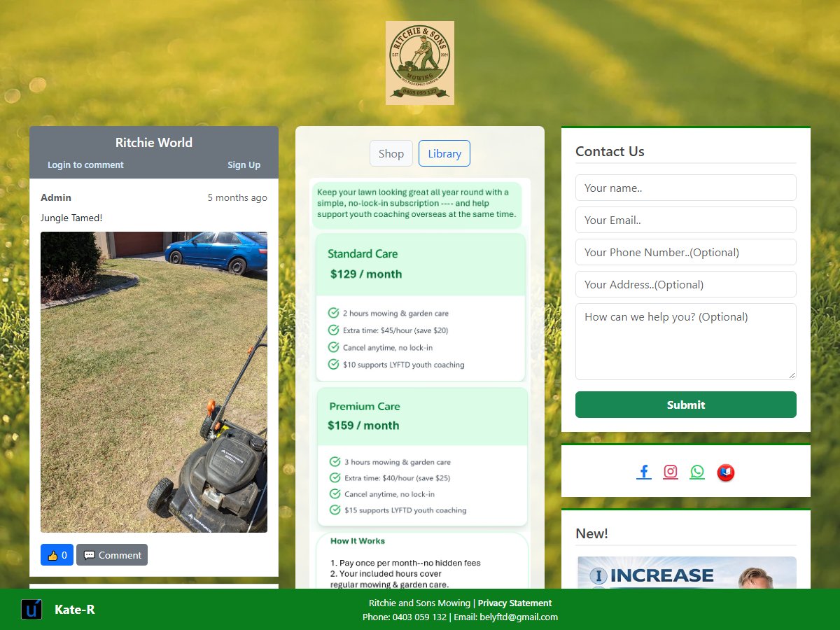Open the lawn mower post photo

click(x=154, y=382)
